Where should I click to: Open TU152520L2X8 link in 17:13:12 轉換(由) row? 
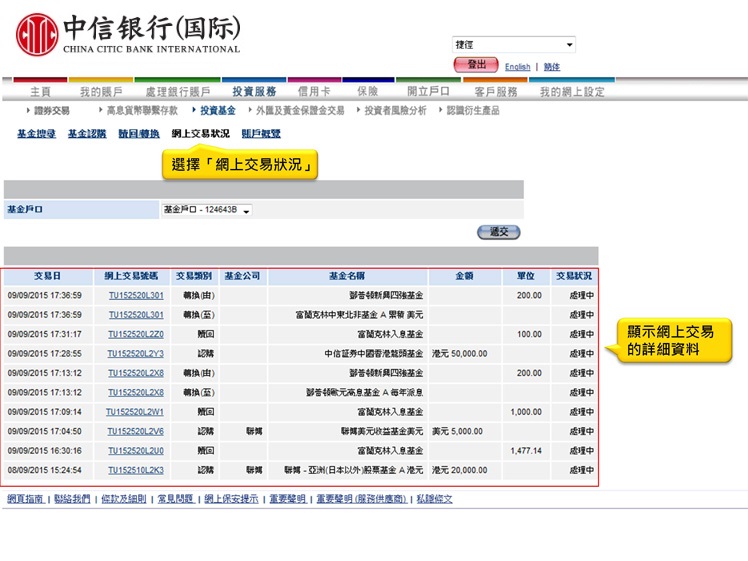click(x=135, y=373)
